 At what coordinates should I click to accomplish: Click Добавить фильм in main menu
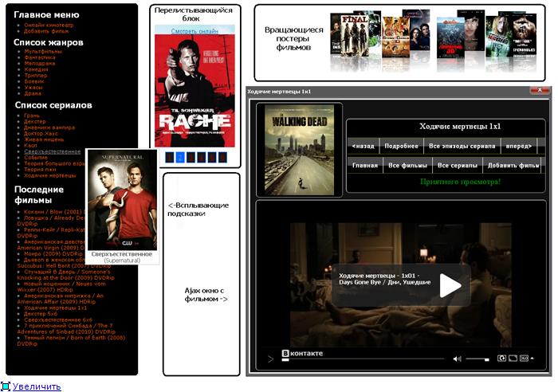point(46,31)
